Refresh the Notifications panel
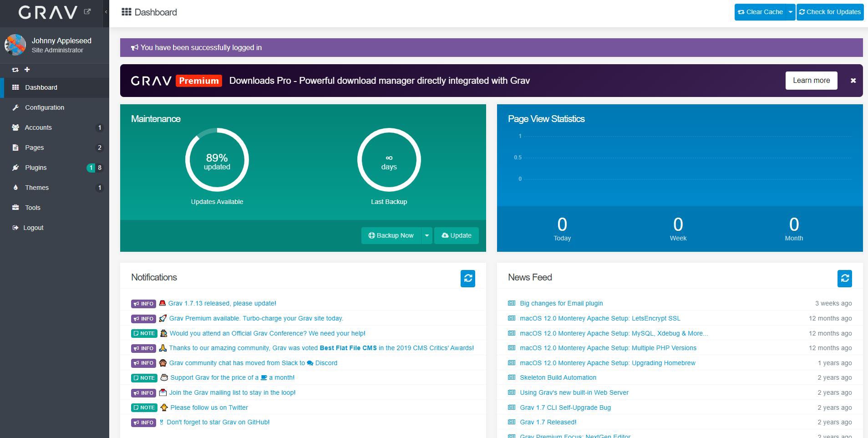868x438 pixels. (467, 278)
